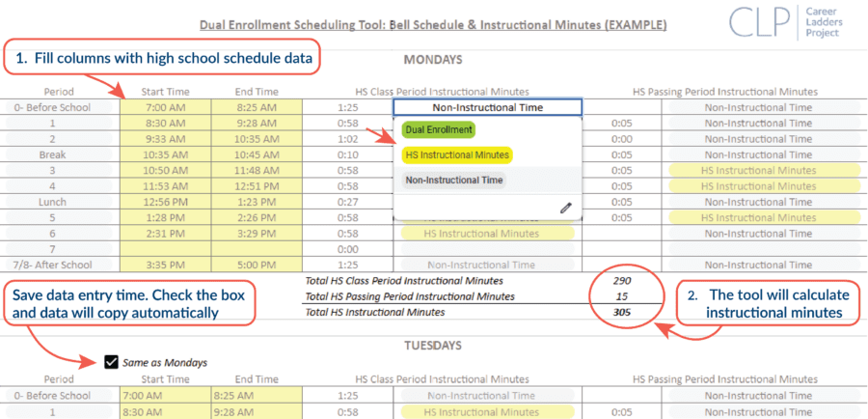Pick the yellow HS Instructional Minutes option
868x419 pixels.
click(x=457, y=155)
